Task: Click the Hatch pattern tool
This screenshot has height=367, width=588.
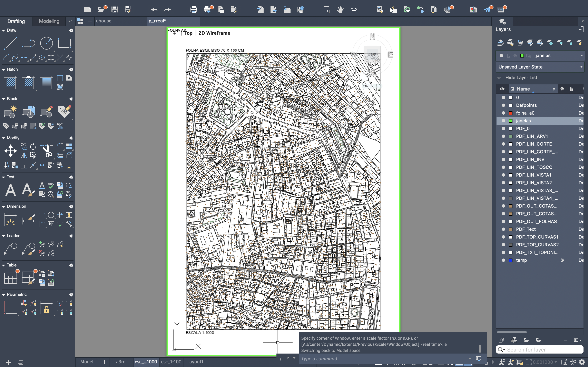Action: coord(10,82)
